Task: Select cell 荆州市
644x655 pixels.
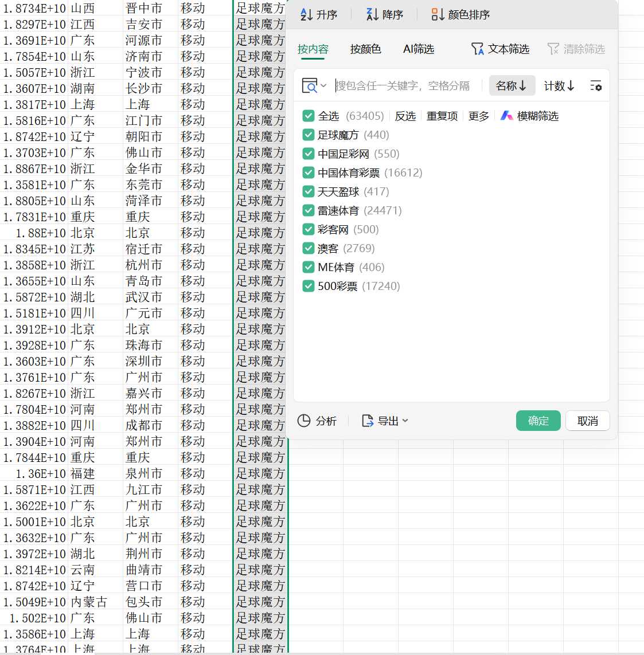Action: (x=150, y=554)
